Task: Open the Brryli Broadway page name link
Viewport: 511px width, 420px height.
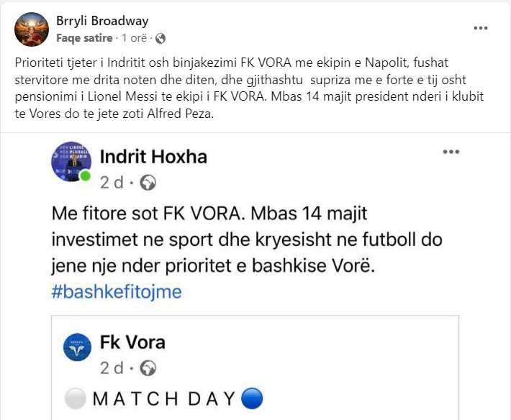Action: pos(103,21)
